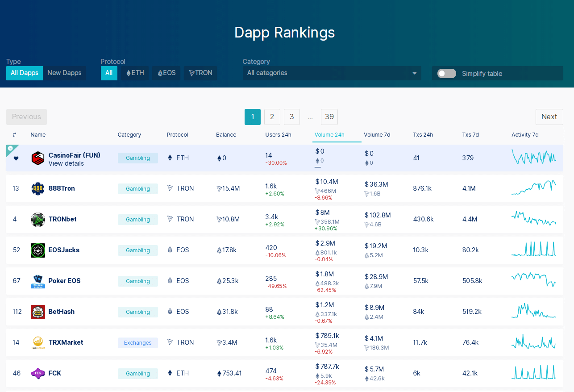
Task: Click Gambling tag in BetHash row
Action: pyautogui.click(x=138, y=312)
